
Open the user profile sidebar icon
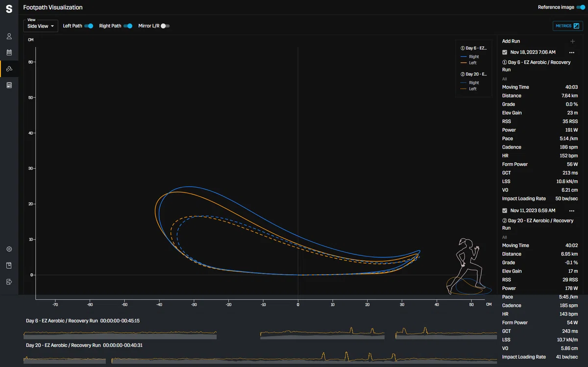[9, 36]
